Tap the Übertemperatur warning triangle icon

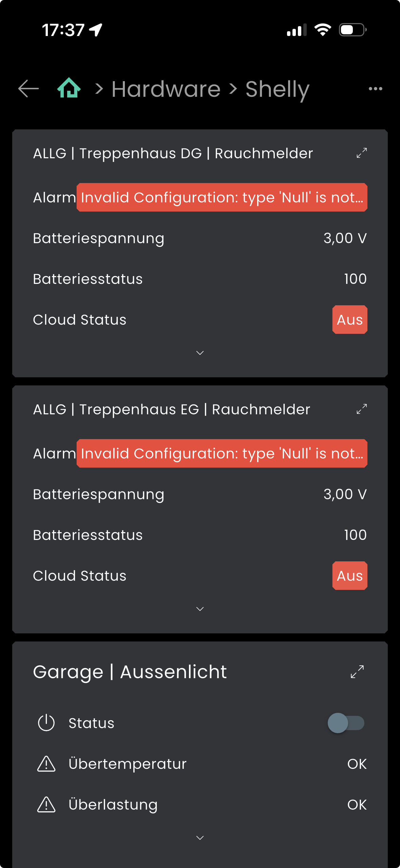coord(46,764)
